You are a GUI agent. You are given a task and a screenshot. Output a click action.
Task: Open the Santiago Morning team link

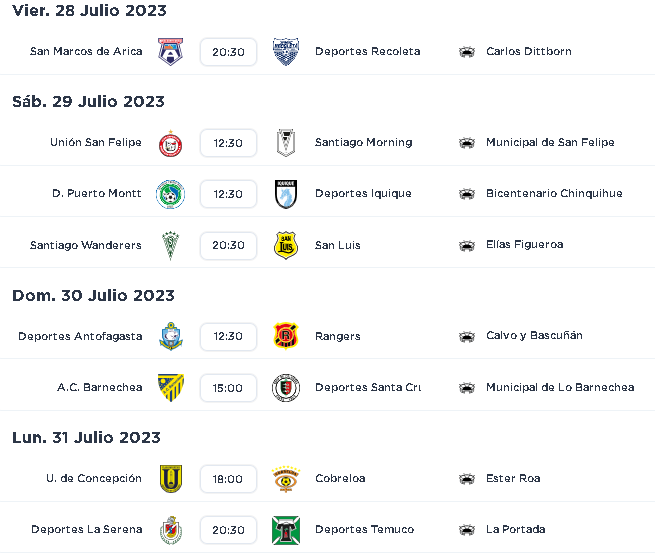click(x=363, y=142)
